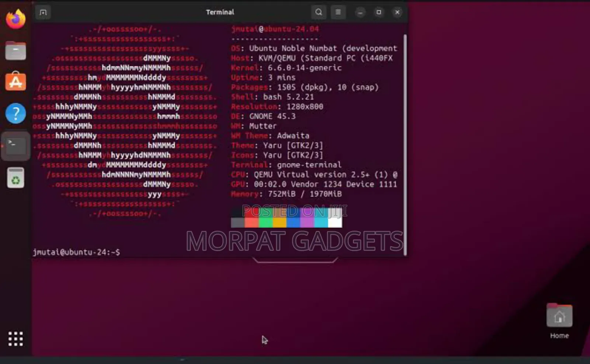Click the Icons: Yaru [GTK2/3] line
Viewport: 590px width, 364px height.
point(277,155)
